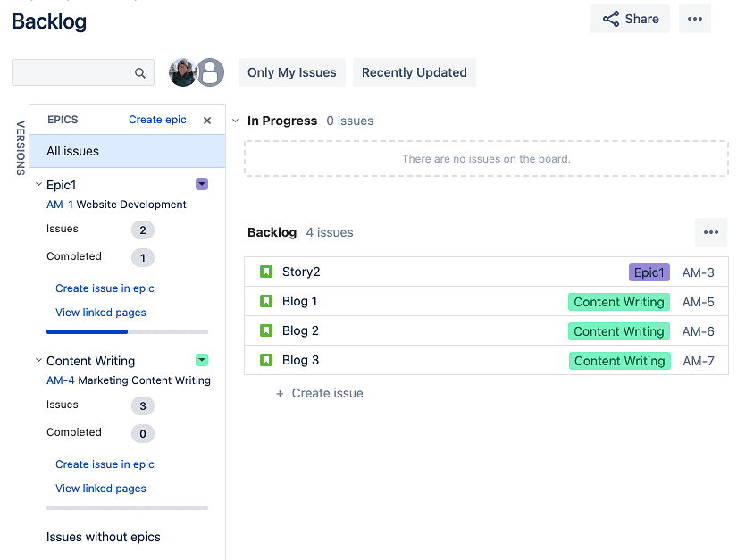Close the Epics panel with X
Screen dimensions: 737x560
point(207,121)
